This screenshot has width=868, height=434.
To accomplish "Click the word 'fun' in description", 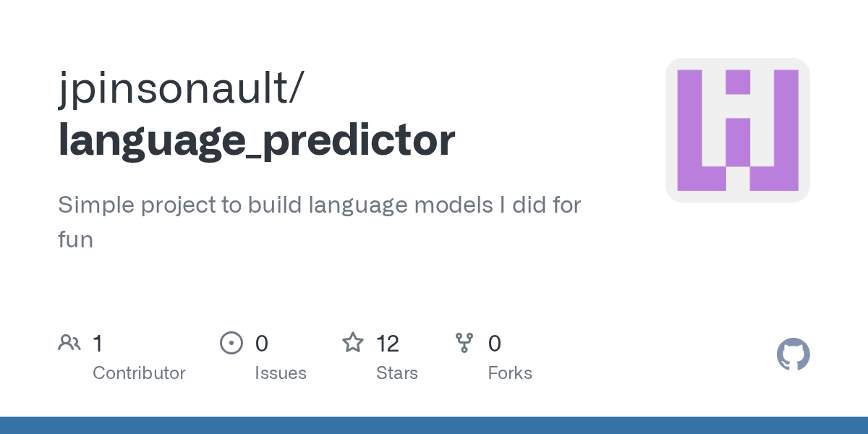I will [x=76, y=239].
